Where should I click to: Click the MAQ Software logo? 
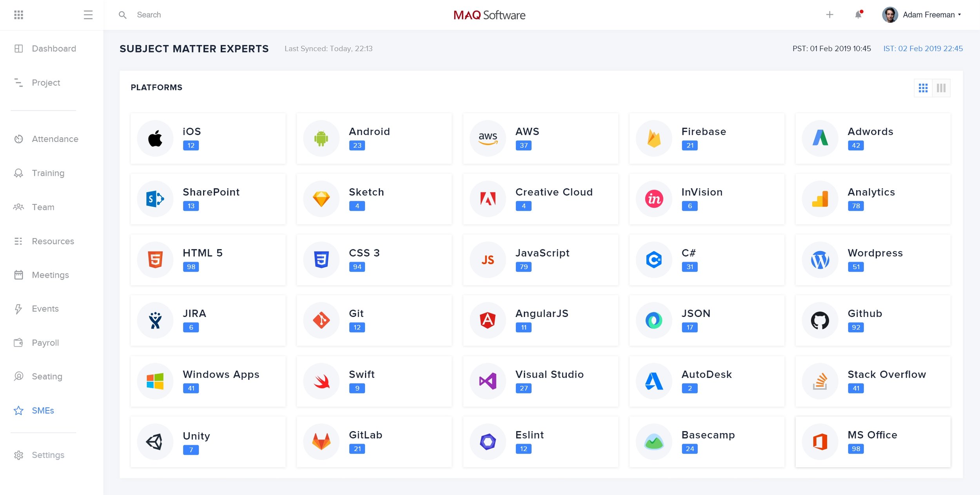tap(489, 15)
